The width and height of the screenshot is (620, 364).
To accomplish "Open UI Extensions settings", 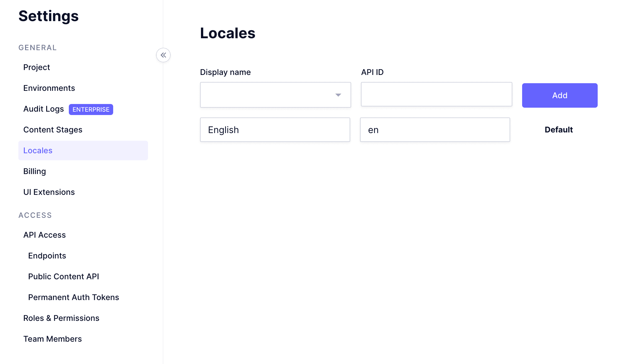I will point(49,192).
